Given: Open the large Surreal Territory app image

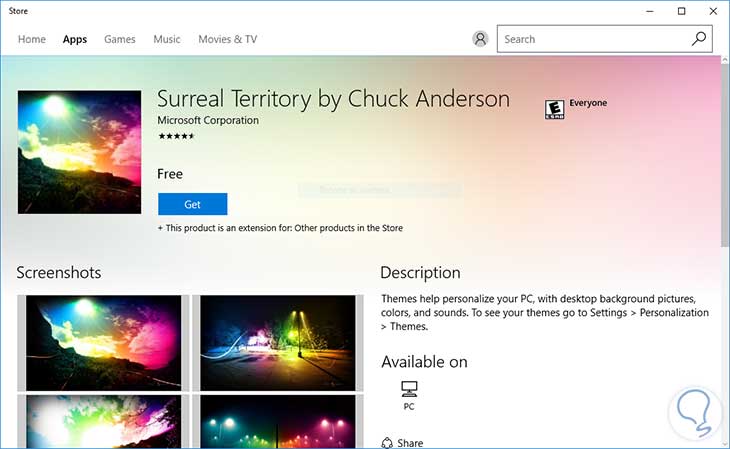Looking at the screenshot, I should tap(80, 152).
